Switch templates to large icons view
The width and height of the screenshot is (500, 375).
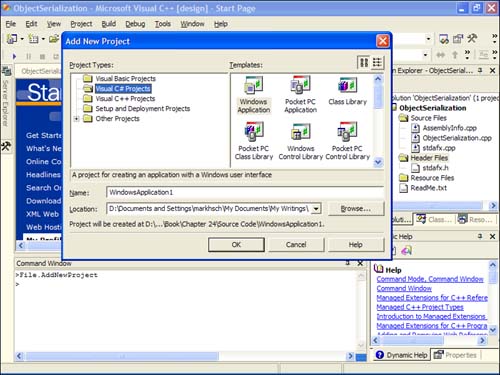[364, 63]
